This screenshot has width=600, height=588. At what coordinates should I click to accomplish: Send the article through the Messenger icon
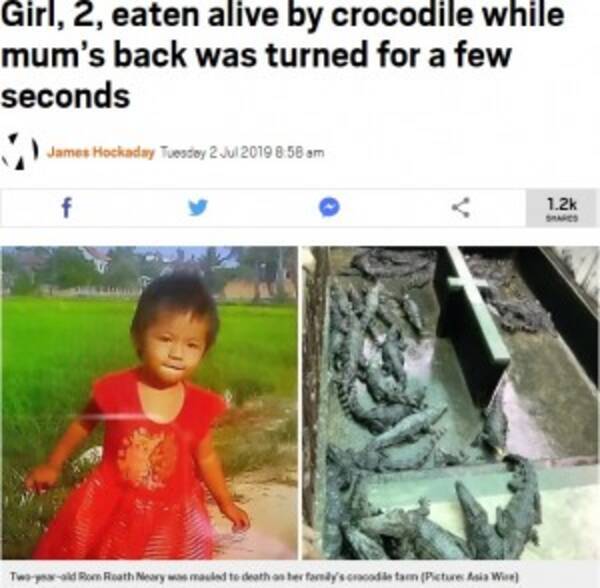coord(329,207)
